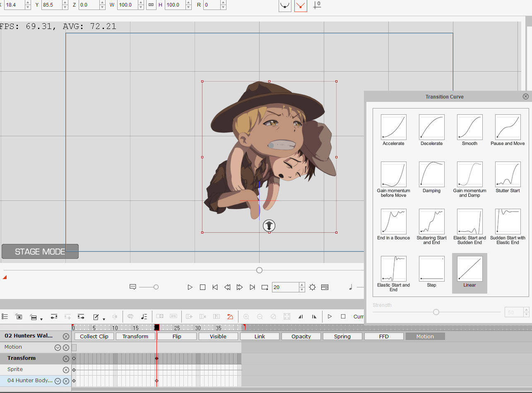
Task: Expand the 04 Hunter Body track chevron
Action: (58, 381)
